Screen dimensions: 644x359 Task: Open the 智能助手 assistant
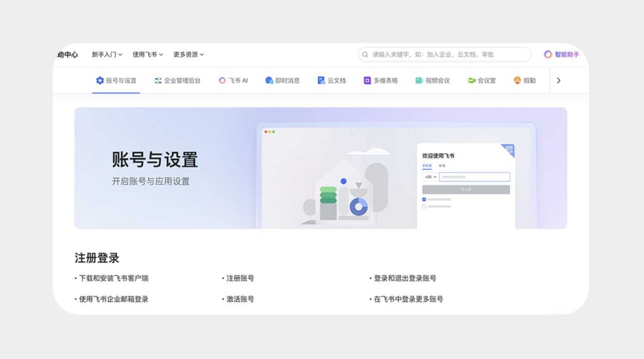pos(561,55)
